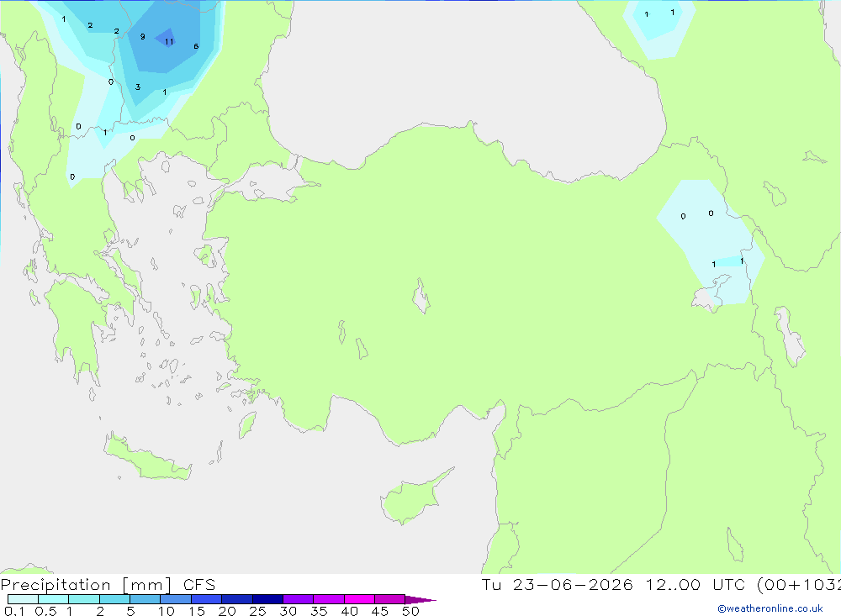
Task: Open the weatheronline.co.uk copyright link
Action: [x=770, y=608]
